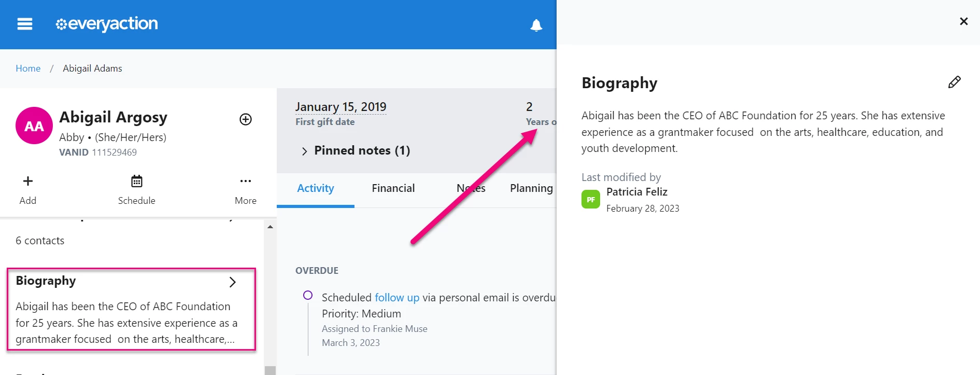The width and height of the screenshot is (980, 375).
Task: Open the notifications bell
Action: pos(536,24)
